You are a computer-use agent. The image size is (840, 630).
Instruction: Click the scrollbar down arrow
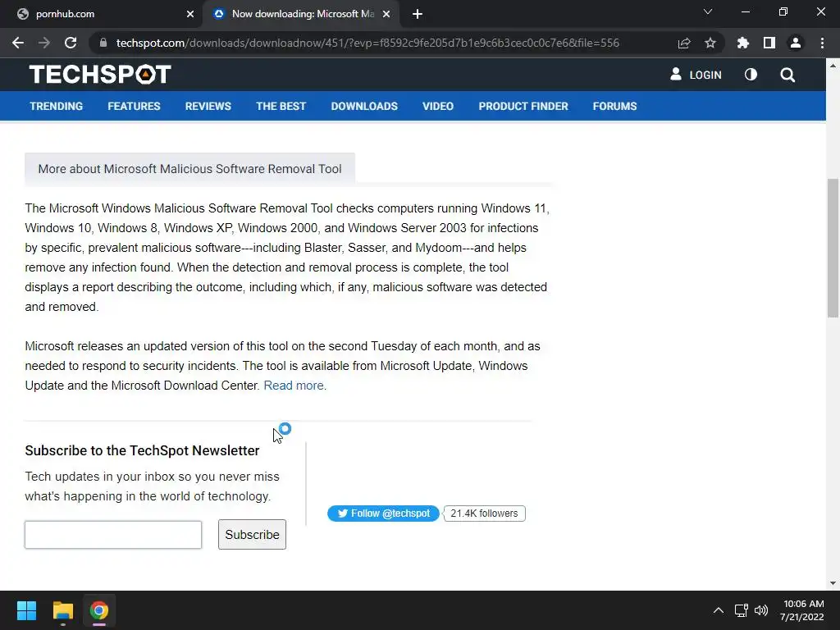tap(833, 583)
